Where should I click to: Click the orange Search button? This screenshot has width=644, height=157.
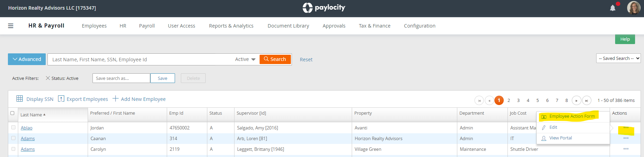coord(275,59)
